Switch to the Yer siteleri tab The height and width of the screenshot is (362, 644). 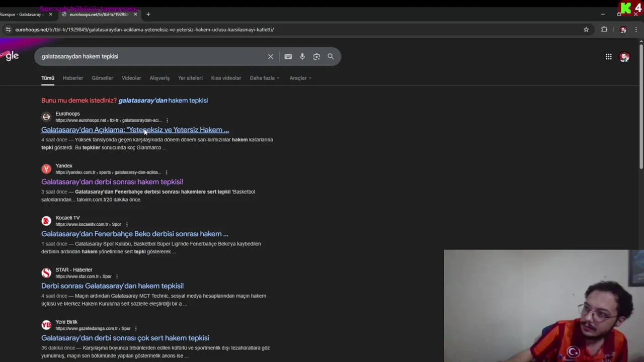coord(190,78)
